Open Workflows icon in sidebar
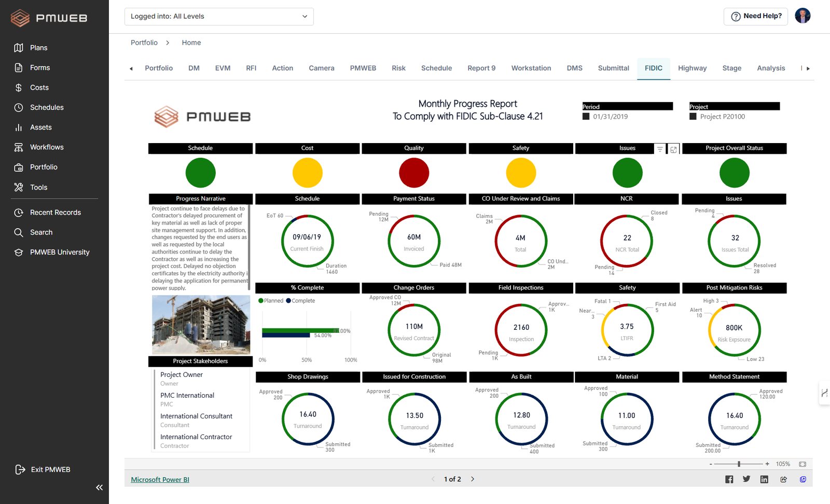The height and width of the screenshot is (504, 830). 19,147
